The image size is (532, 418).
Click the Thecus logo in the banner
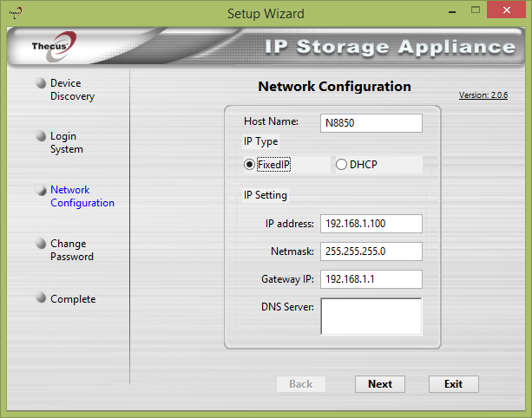(x=54, y=47)
